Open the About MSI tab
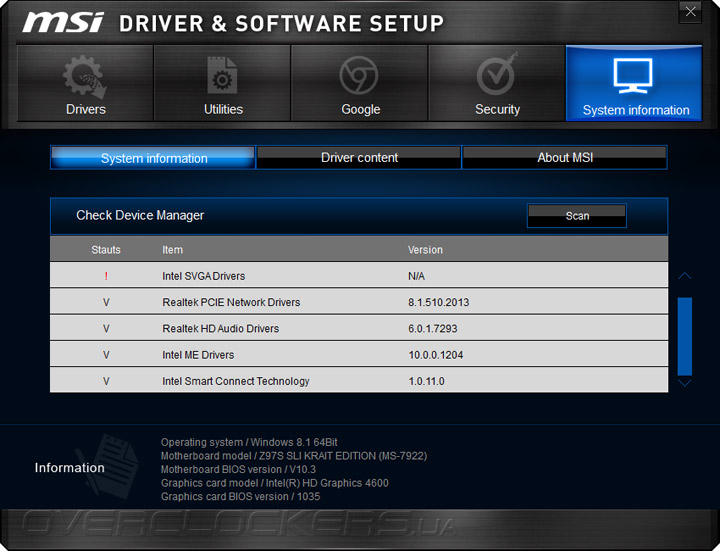720x551 pixels. tap(565, 157)
